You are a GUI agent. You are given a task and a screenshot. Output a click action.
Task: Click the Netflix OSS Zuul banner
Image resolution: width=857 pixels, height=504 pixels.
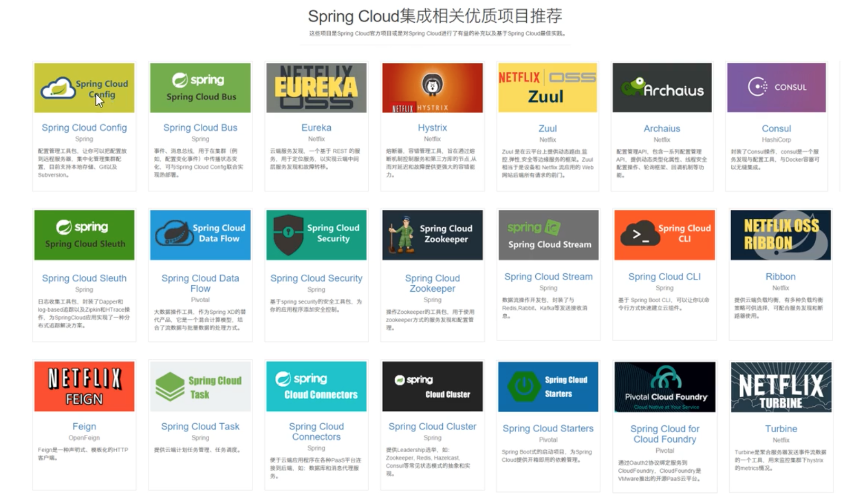(x=547, y=88)
